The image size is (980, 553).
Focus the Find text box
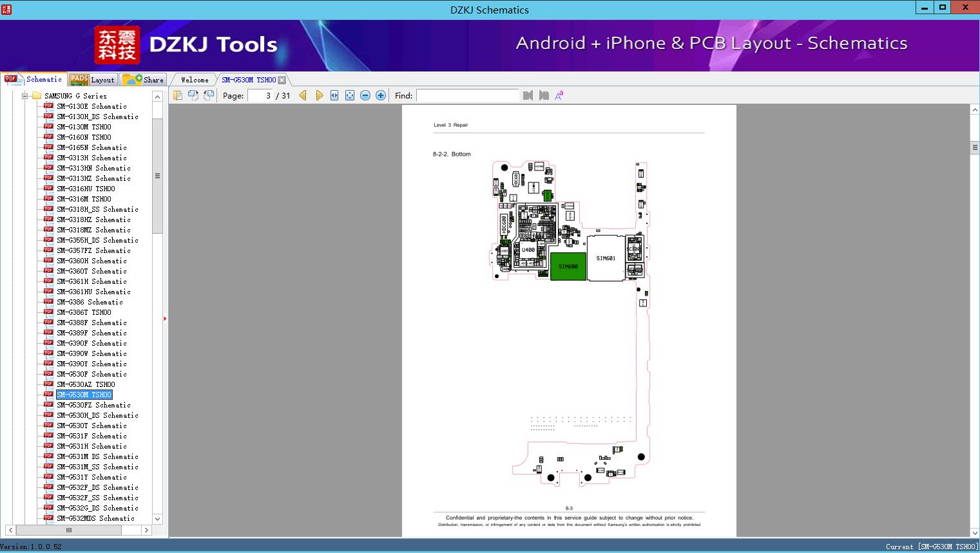pyautogui.click(x=468, y=95)
